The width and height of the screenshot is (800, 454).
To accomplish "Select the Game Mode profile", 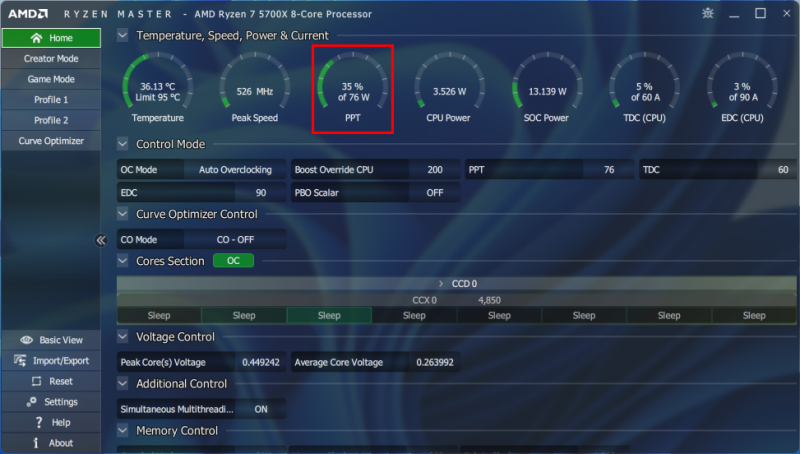I will click(x=51, y=79).
